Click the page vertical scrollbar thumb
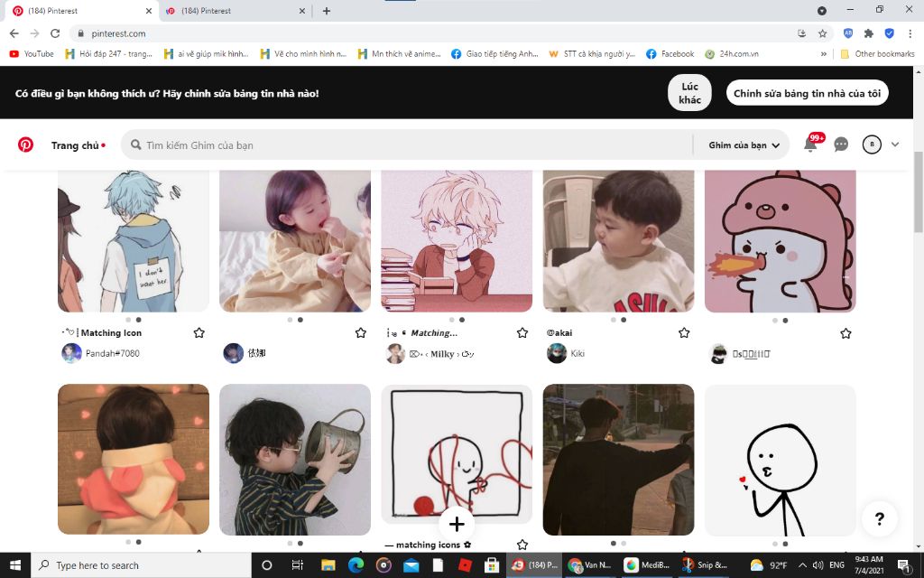This screenshot has height=578, width=924. point(918,191)
